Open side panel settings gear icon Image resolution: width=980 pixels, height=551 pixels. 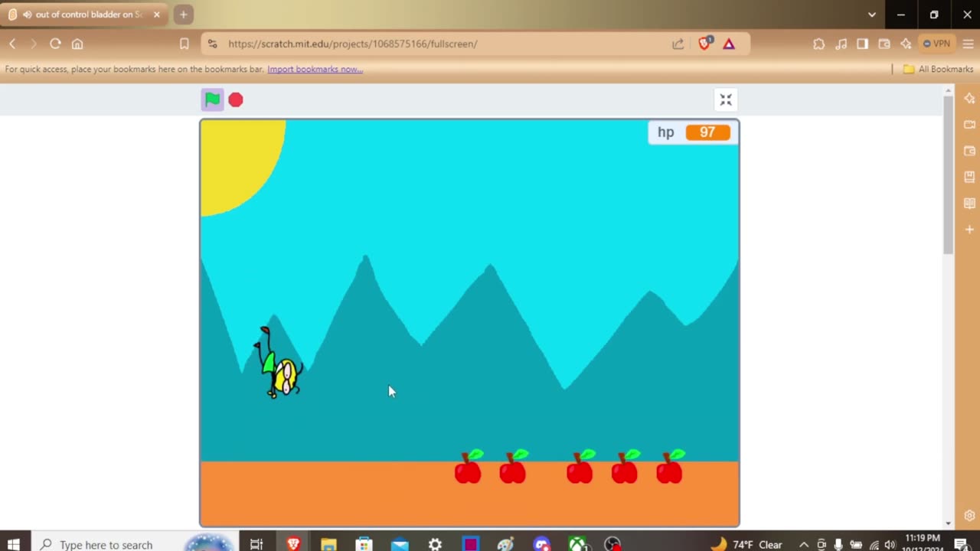[969, 515]
